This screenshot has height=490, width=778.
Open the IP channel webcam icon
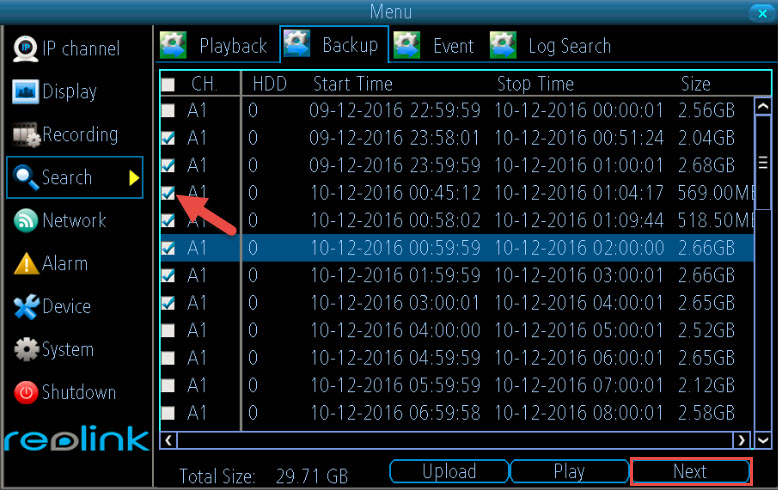[25, 49]
